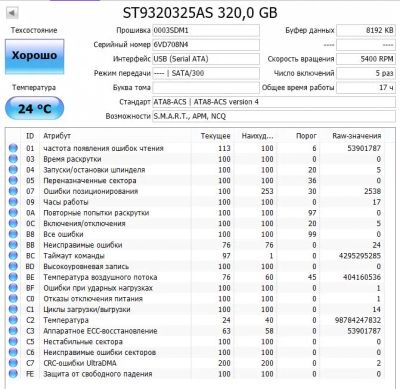Click the Хорошо health status button
The height and width of the screenshot is (389, 400).
tap(34, 56)
